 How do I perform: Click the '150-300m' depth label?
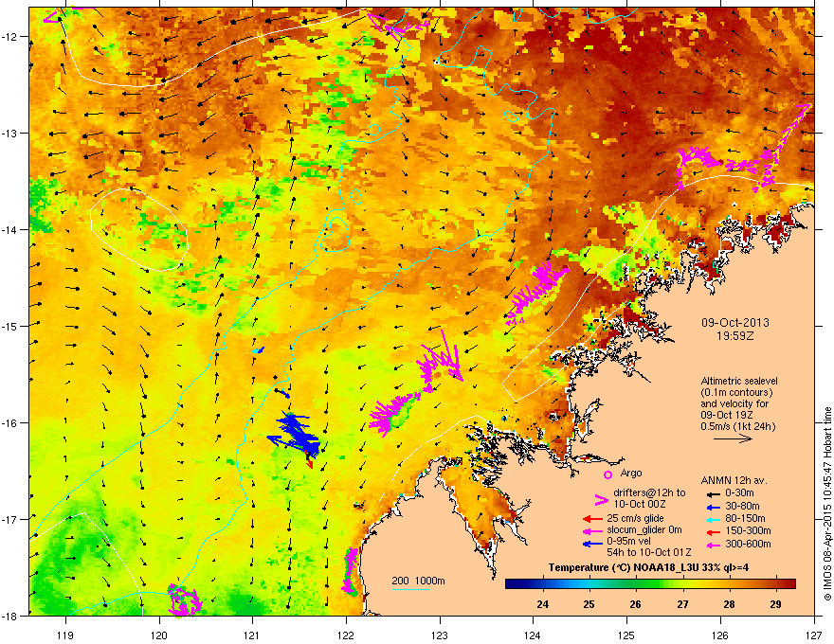(x=748, y=530)
